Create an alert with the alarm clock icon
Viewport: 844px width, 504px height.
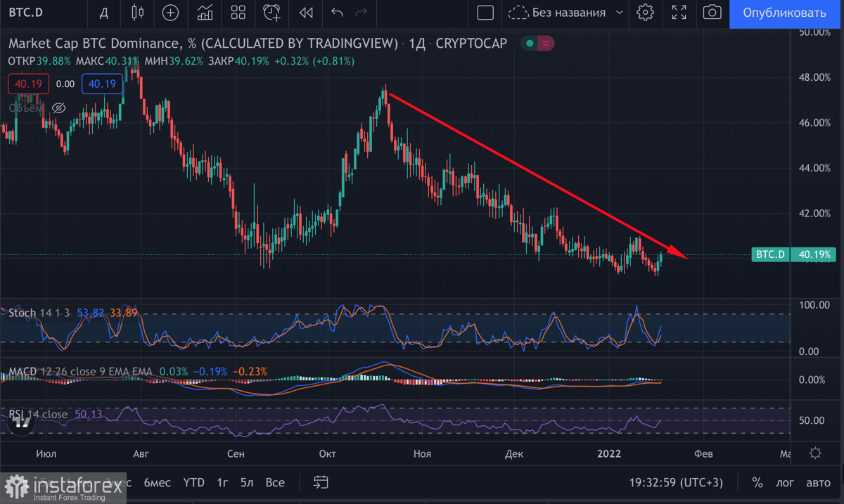tap(271, 13)
